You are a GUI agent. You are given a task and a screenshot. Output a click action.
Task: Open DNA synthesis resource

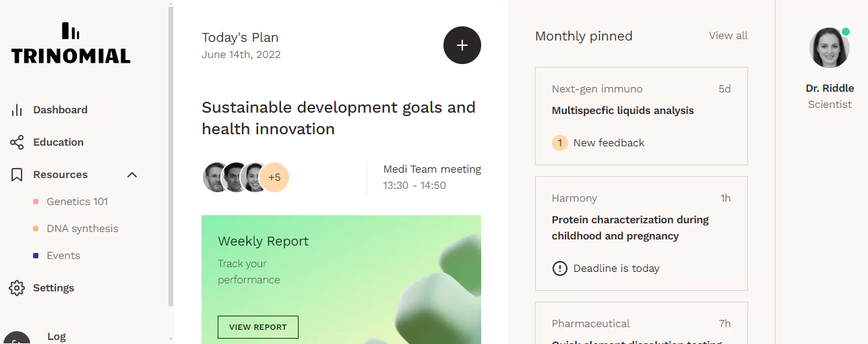coord(82,229)
